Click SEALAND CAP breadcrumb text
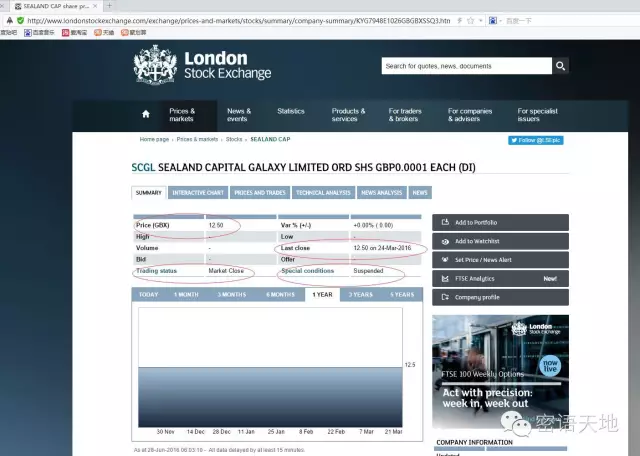640x456 pixels. [x=270, y=139]
